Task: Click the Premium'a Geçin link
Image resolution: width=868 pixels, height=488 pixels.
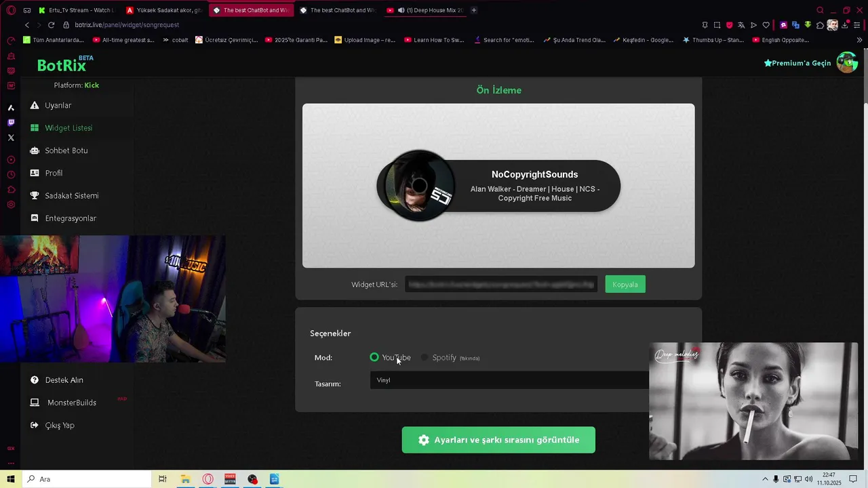Action: pyautogui.click(x=797, y=63)
